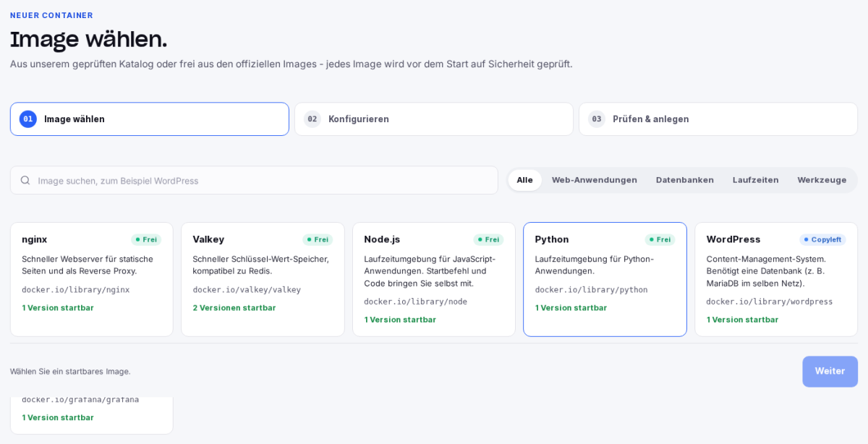Go to the Prüfen & anlegen step
The width and height of the screenshot is (868, 444).
[x=718, y=119]
